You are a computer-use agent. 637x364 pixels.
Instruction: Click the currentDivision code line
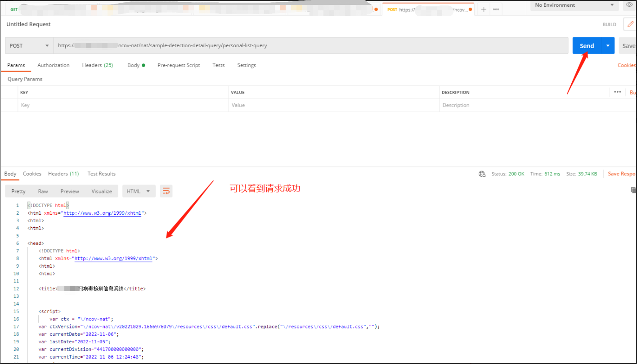tap(90, 349)
